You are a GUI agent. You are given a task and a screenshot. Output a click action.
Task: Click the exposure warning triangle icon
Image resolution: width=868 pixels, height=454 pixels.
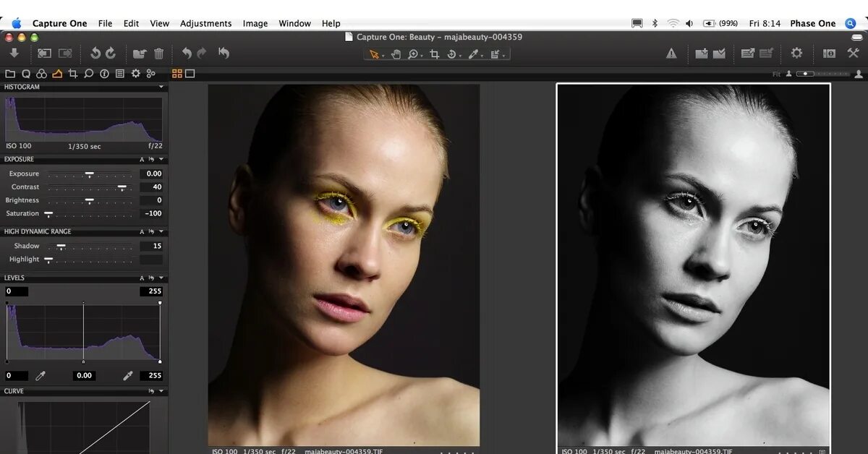(x=671, y=53)
